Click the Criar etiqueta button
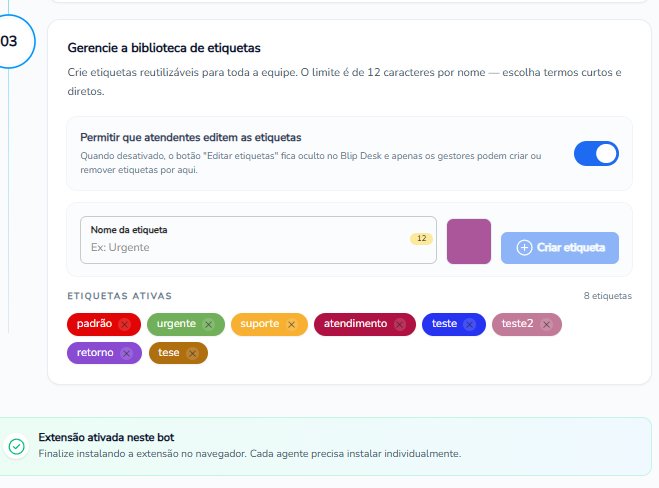This screenshot has height=488, width=659. [560, 248]
